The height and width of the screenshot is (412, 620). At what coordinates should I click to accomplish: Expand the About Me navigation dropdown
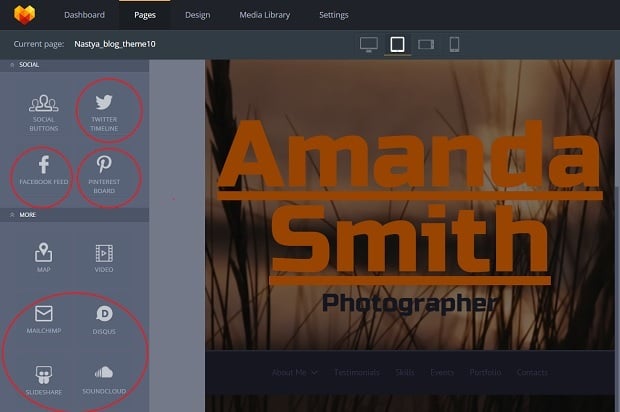coord(294,372)
